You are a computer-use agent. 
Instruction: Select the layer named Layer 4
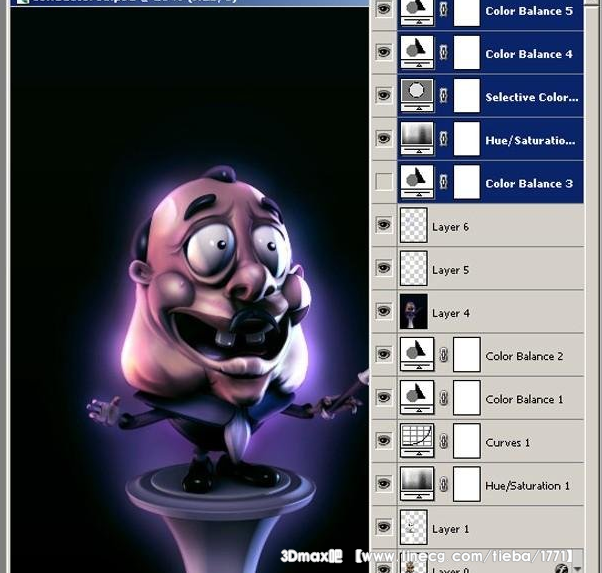[450, 313]
